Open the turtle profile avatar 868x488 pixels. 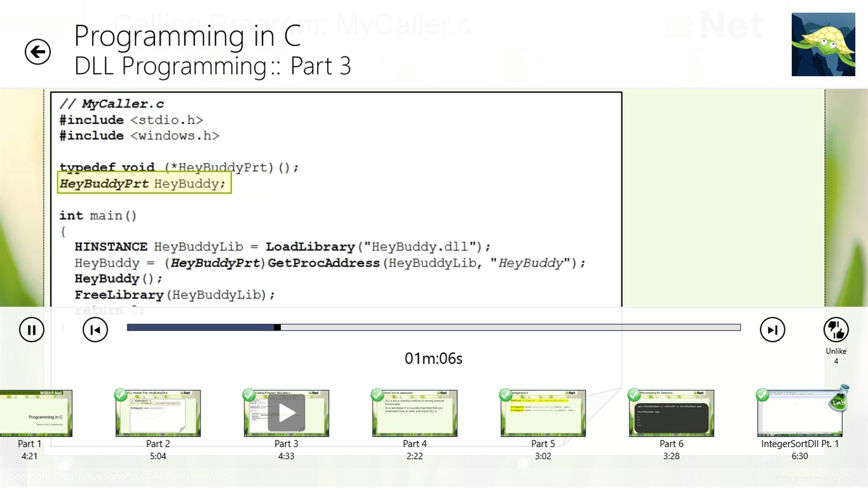(823, 45)
